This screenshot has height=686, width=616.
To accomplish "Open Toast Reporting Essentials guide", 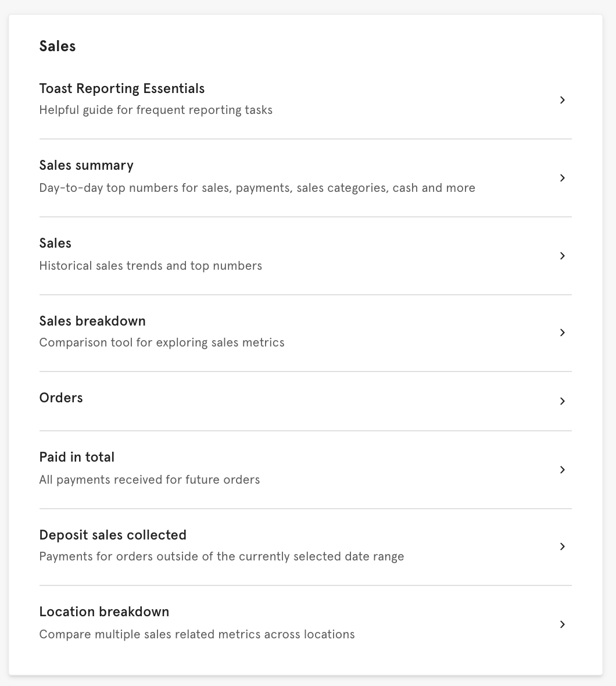I will pos(122,88).
